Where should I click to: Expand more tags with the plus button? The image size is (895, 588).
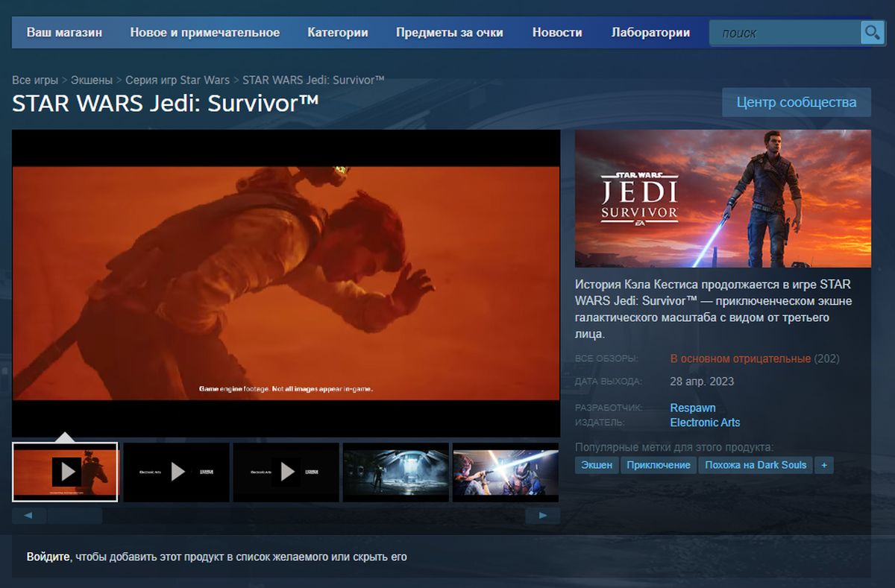coord(823,465)
